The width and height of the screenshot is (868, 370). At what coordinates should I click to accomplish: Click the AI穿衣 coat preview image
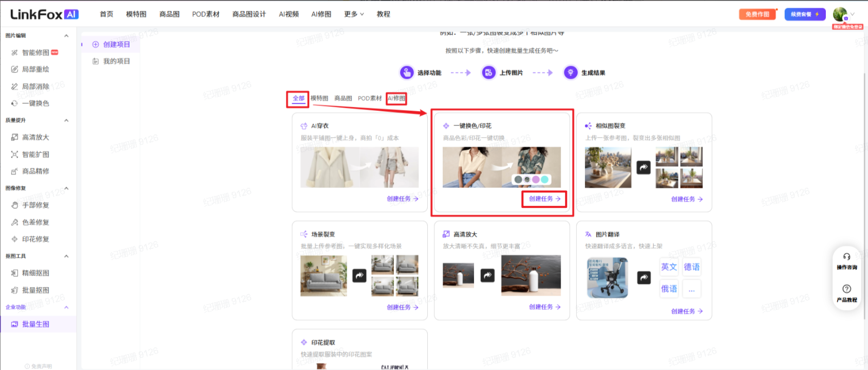coord(360,167)
